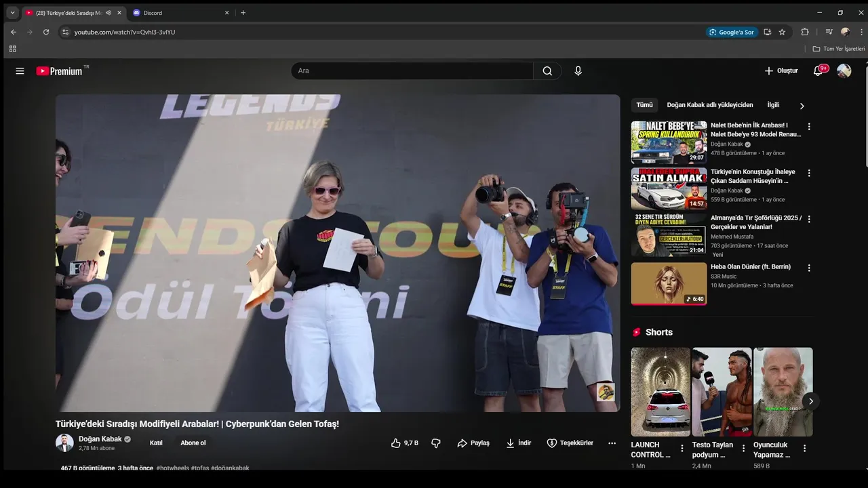The width and height of the screenshot is (868, 488).
Task: Open Testo Taylan podyum short thumbnail
Action: click(722, 392)
